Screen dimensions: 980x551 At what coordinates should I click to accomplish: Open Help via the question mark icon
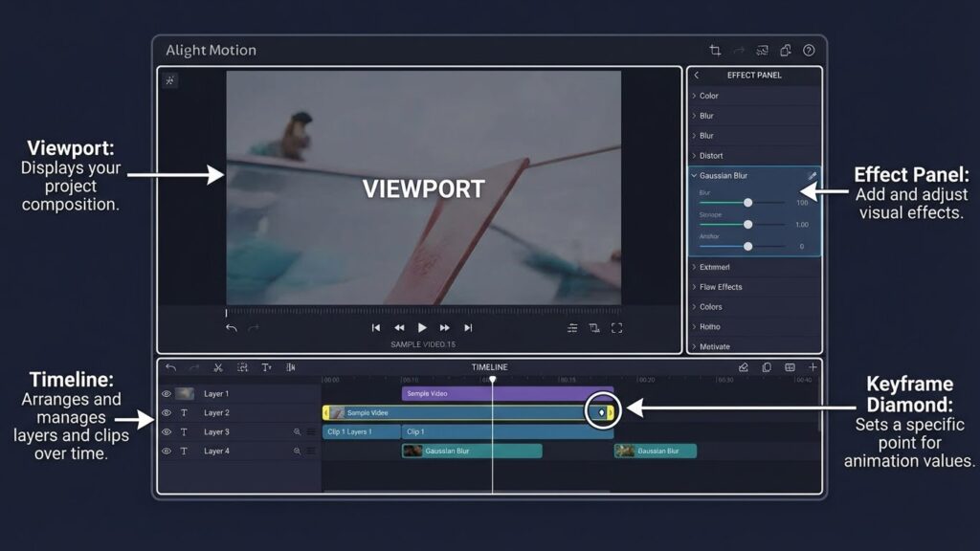(x=809, y=49)
